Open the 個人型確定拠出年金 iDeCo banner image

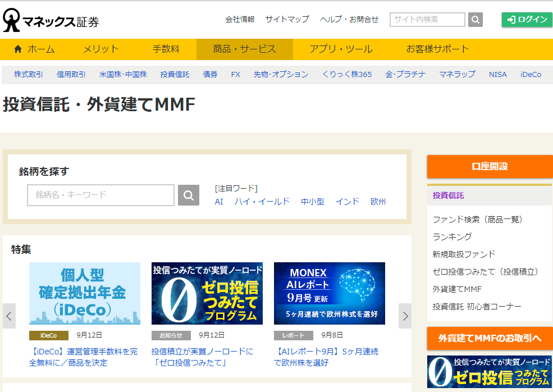point(85,293)
